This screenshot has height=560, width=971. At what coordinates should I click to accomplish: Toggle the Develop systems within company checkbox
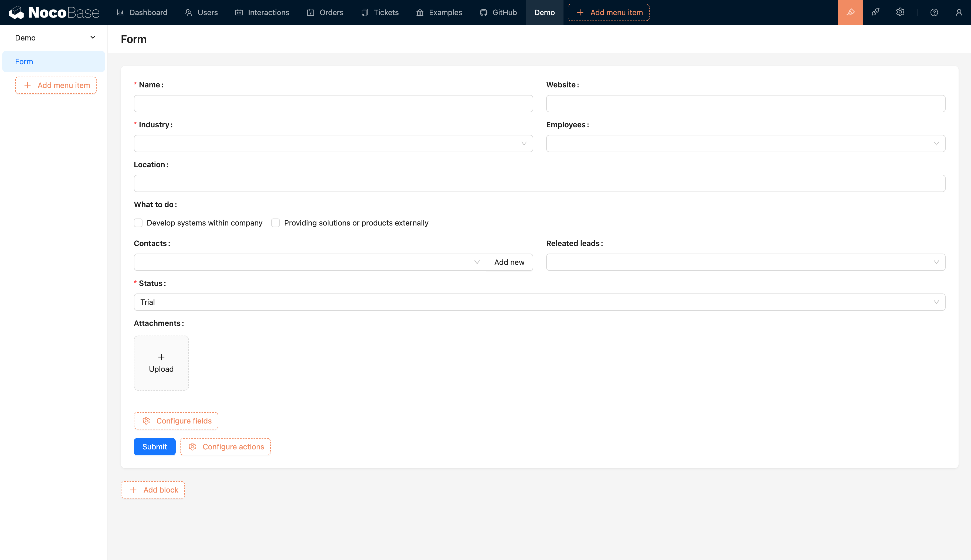pos(138,223)
